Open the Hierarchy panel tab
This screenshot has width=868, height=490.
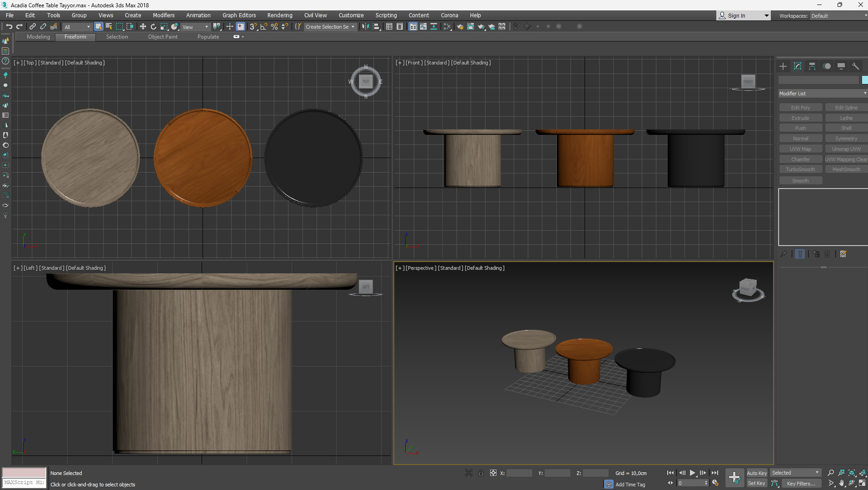tap(812, 66)
